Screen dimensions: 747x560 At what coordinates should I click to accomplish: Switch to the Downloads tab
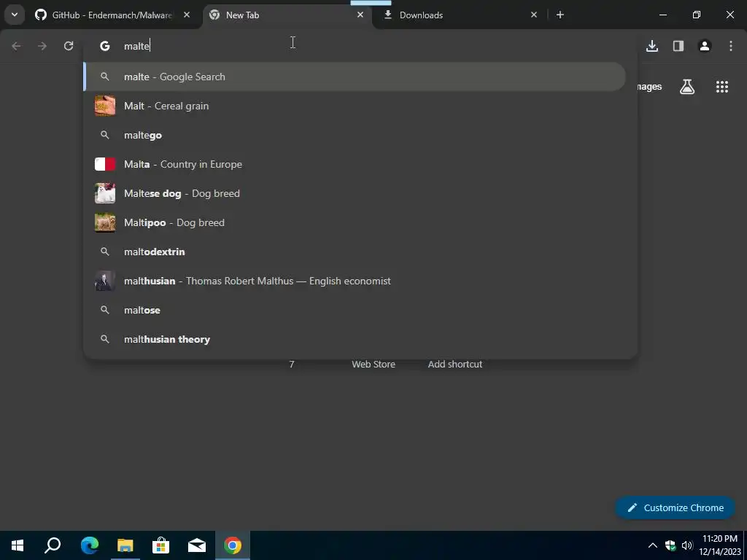click(x=460, y=15)
